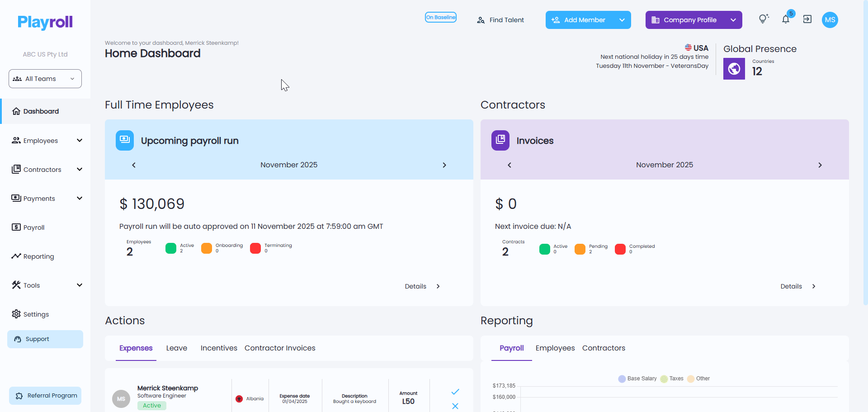Click the logout arrow icon
Screen dimensions: 868x412
pos(807,19)
